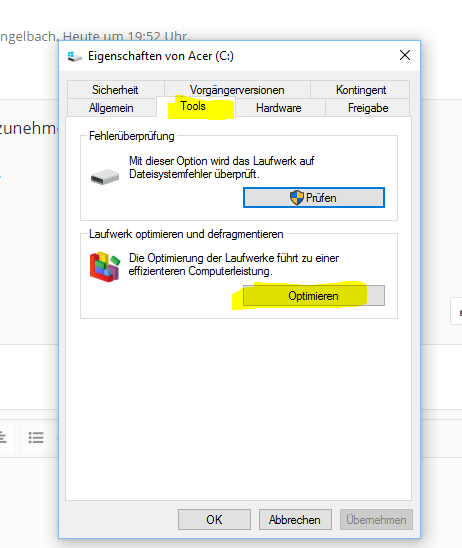
Task: Close the Eigenschaften von Acer dialog
Action: (405, 55)
